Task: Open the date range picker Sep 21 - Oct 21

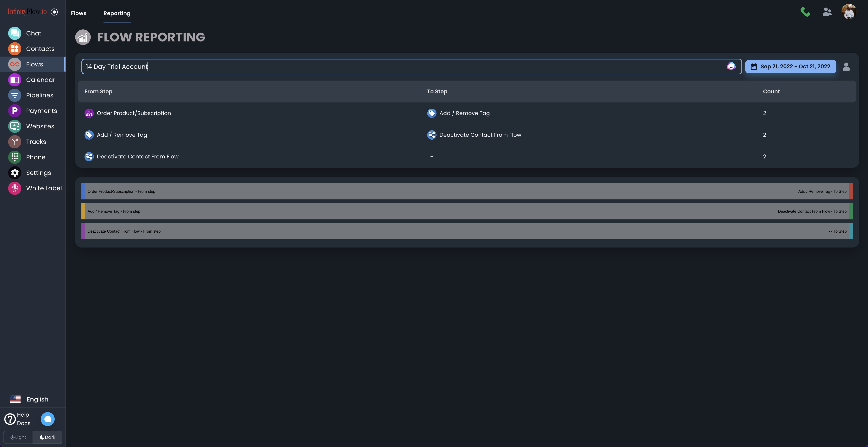Action: [790, 67]
